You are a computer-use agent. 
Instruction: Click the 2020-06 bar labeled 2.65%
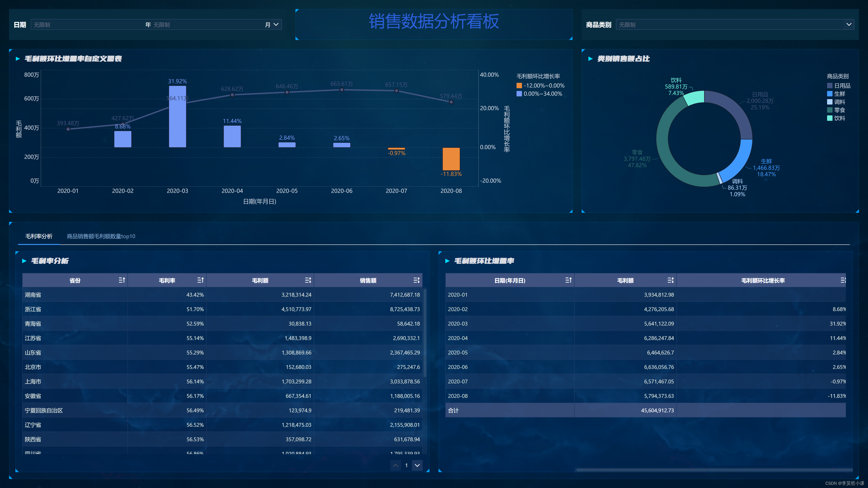click(x=342, y=145)
